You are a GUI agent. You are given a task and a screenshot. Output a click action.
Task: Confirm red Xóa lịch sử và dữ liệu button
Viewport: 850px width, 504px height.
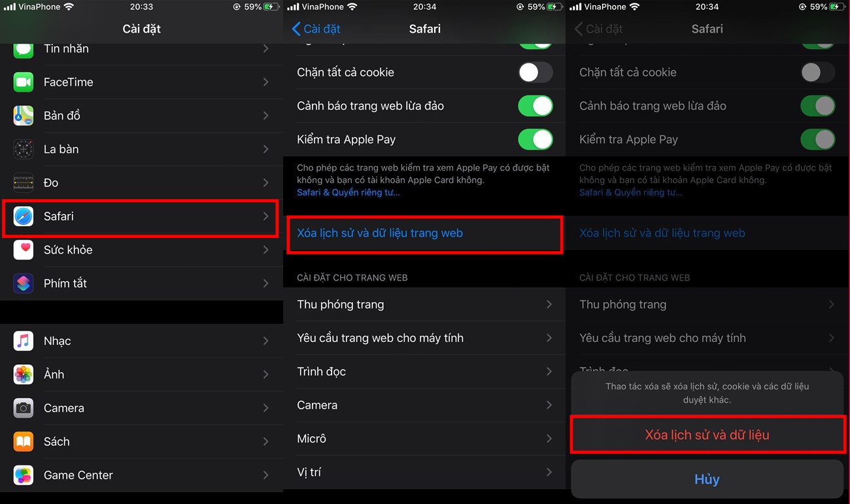[x=707, y=435]
